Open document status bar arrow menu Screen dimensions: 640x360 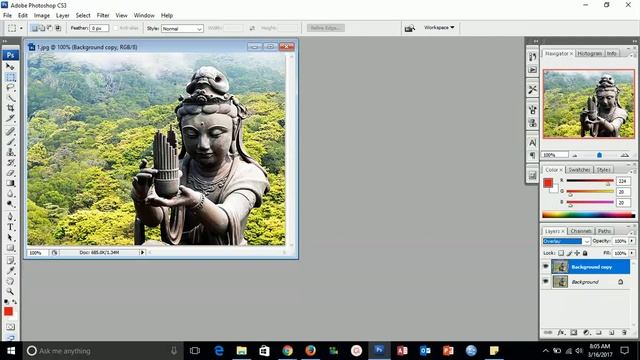coord(142,253)
